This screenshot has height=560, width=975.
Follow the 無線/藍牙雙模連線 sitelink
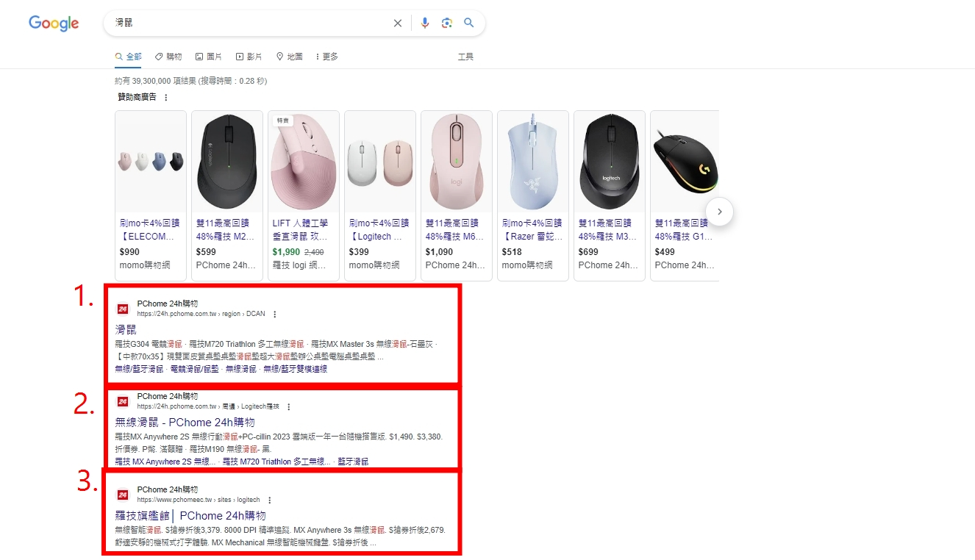pyautogui.click(x=296, y=369)
